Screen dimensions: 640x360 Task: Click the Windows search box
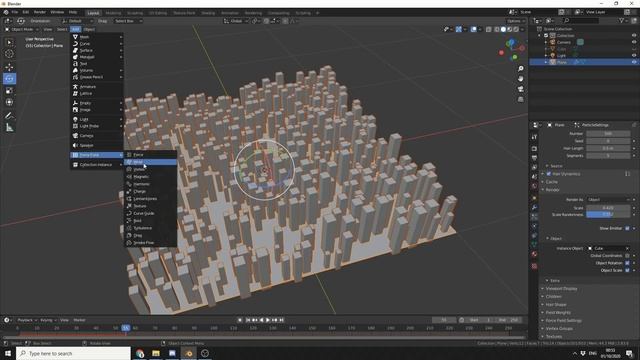click(73, 353)
